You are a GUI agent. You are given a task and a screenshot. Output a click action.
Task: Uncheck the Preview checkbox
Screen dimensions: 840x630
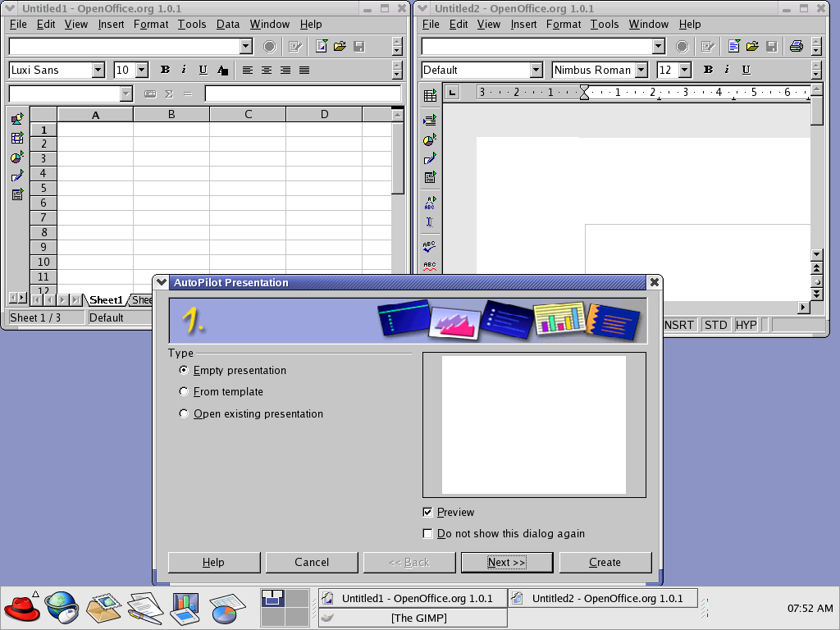pyautogui.click(x=427, y=512)
